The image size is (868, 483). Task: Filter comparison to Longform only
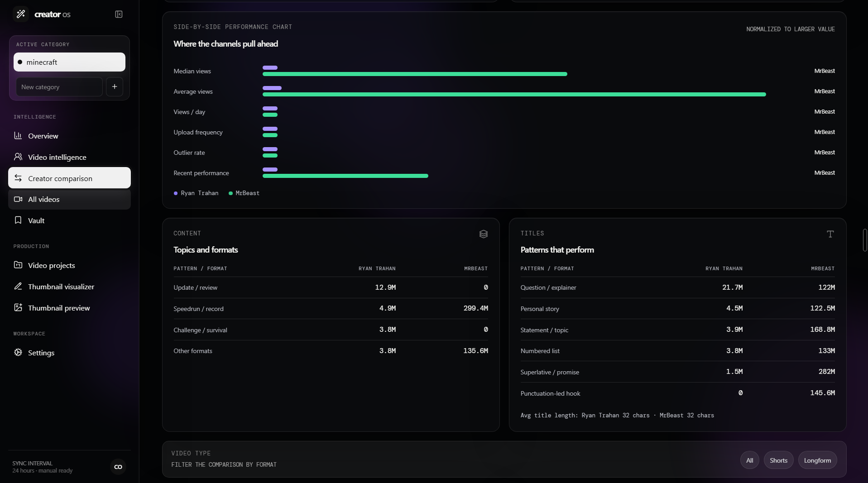pyautogui.click(x=818, y=460)
